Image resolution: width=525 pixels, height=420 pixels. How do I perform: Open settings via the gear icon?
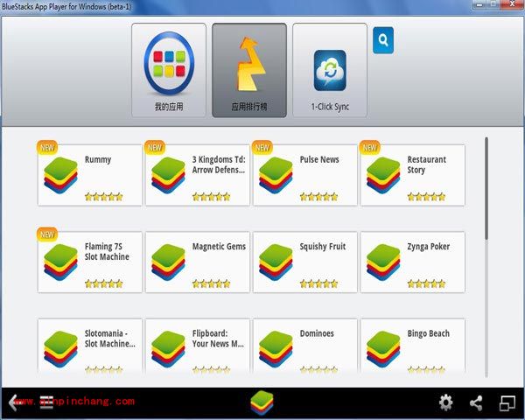(446, 402)
